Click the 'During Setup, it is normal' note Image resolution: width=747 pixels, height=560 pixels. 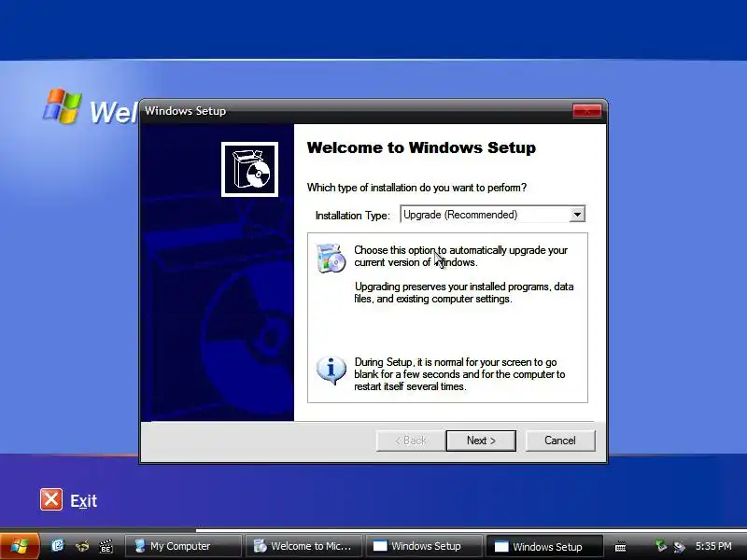coord(459,374)
